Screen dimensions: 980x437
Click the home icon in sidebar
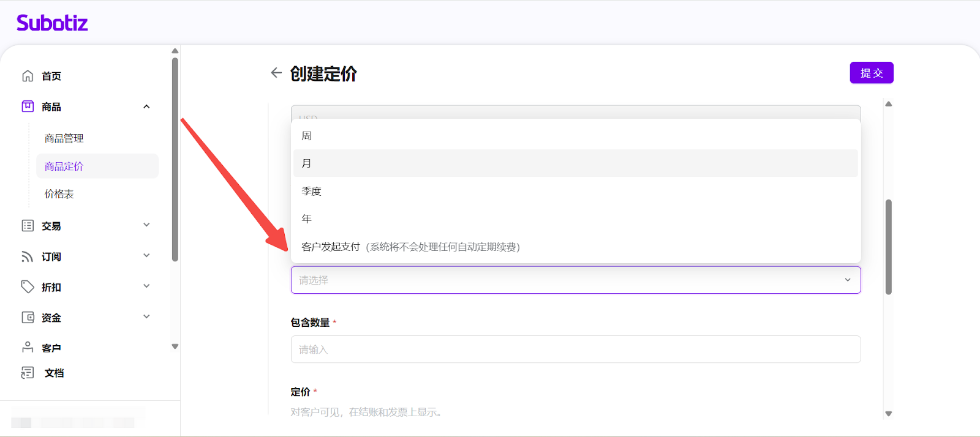(x=28, y=76)
